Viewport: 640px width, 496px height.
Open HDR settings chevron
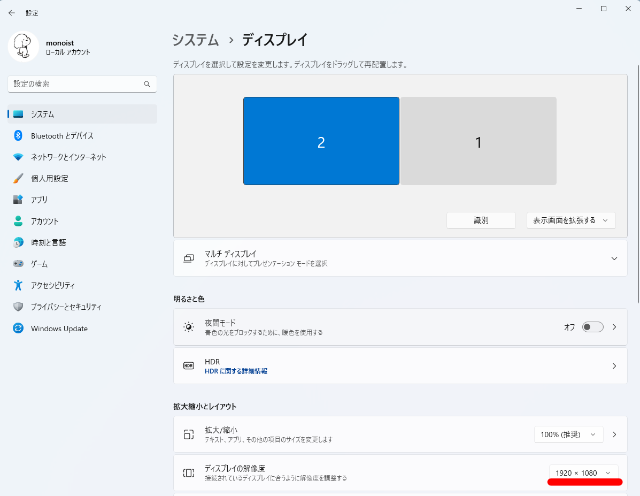point(614,366)
